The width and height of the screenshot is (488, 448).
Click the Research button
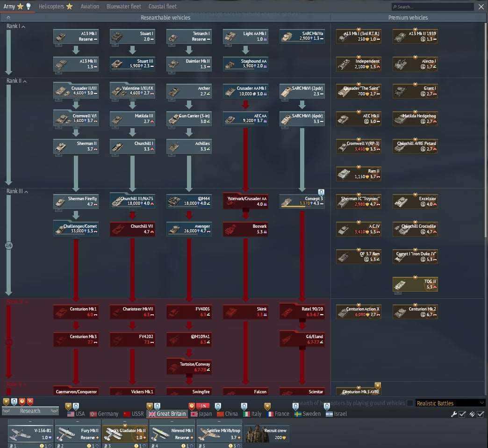[x=30, y=411]
